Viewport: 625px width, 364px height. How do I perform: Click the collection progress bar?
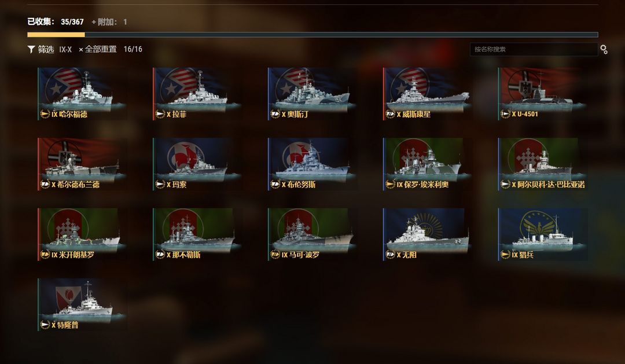tap(312, 35)
